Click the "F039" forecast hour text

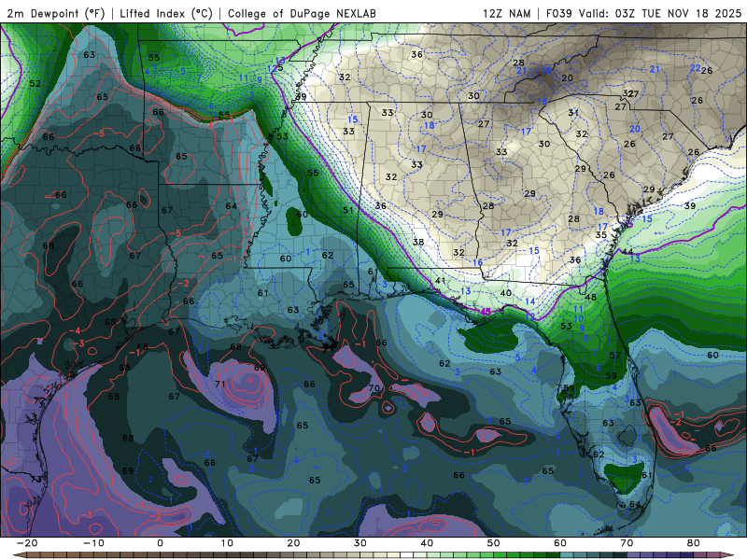(x=558, y=13)
